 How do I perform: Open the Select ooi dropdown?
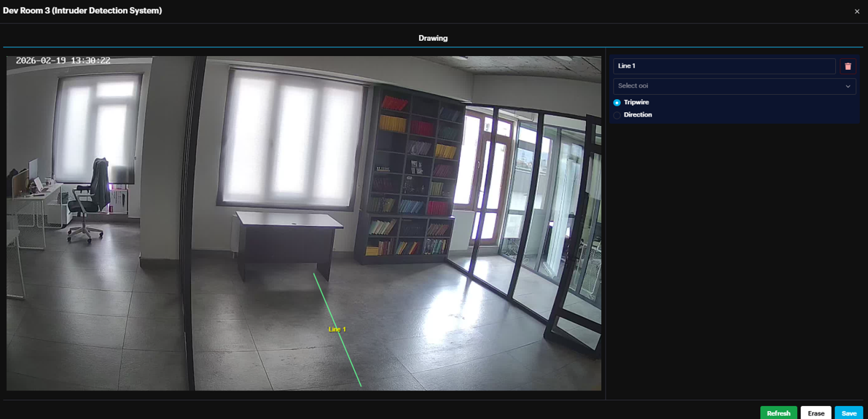(729, 86)
